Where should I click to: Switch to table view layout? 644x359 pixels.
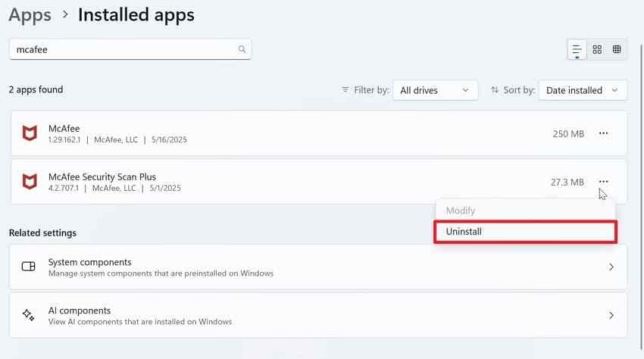(x=617, y=50)
